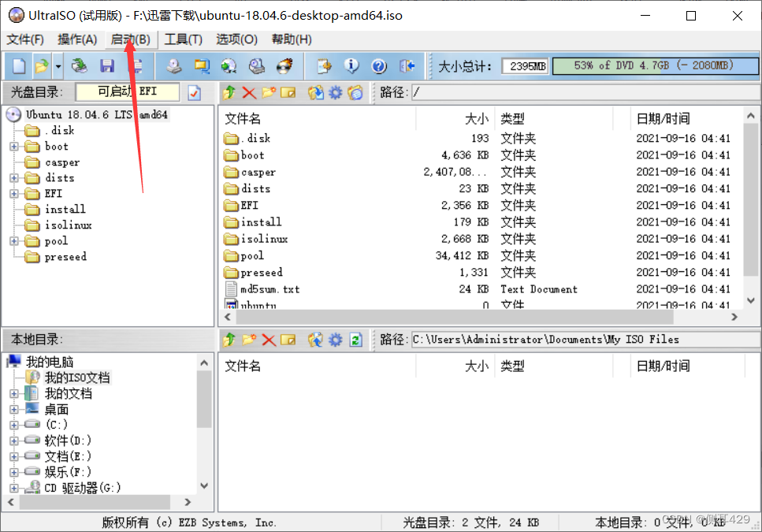The width and height of the screenshot is (762, 532).
Task: Click the Save floppy disk icon
Action: 107,66
